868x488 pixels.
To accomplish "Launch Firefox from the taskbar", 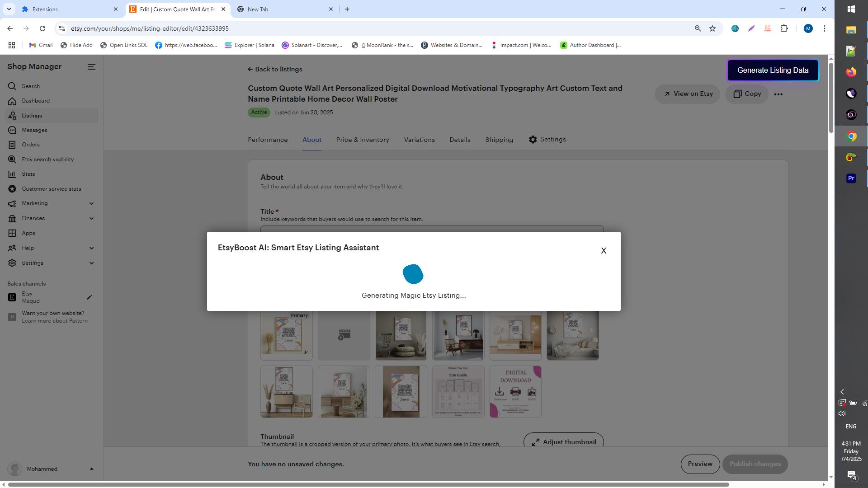I will tap(851, 72).
